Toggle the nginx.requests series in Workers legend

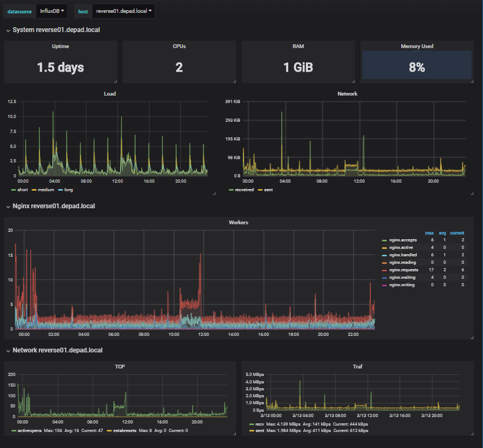(x=403, y=270)
